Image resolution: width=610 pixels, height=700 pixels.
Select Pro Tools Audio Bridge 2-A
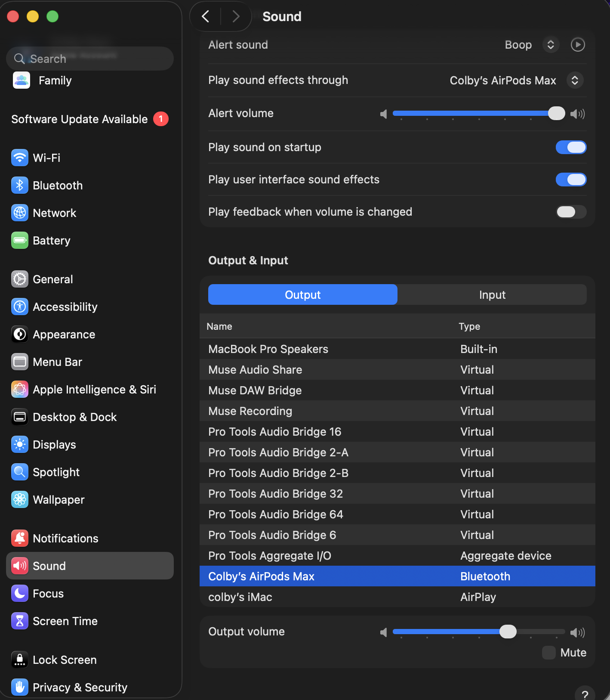397,452
